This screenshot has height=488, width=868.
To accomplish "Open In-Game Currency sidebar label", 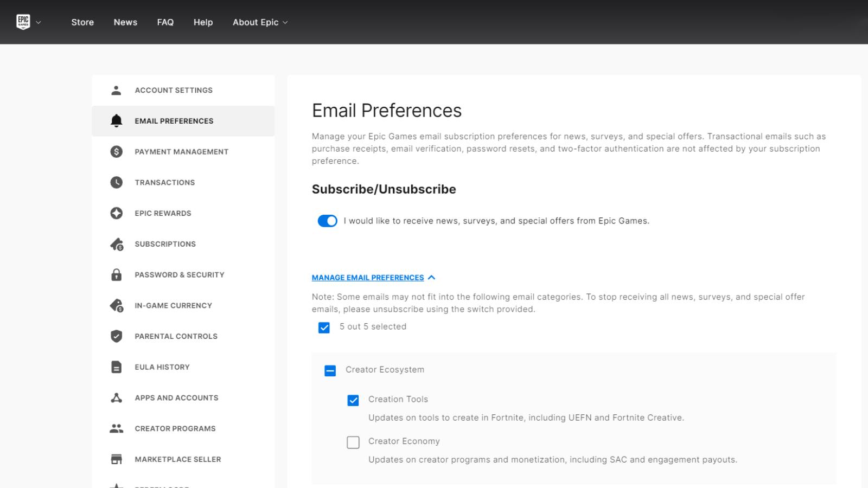I will pos(174,305).
